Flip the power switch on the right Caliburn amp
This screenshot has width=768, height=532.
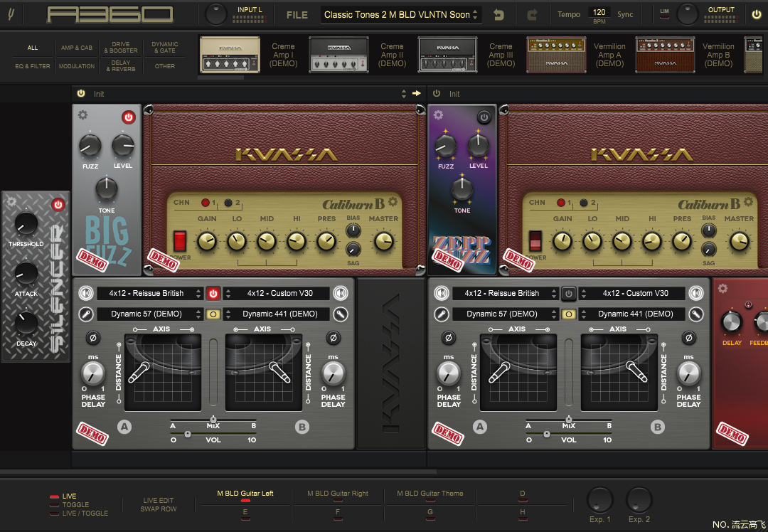click(535, 241)
